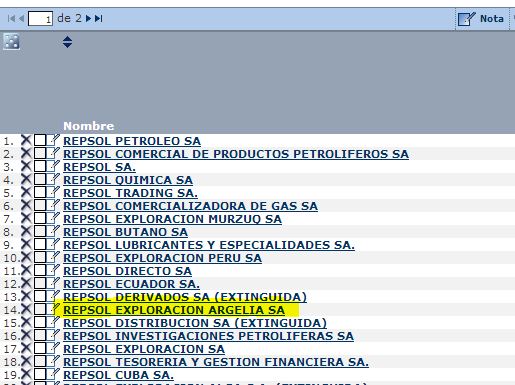This screenshot has width=515, height=385.
Task: Open REPSOL CUBA SA. link
Action: [x=119, y=375]
